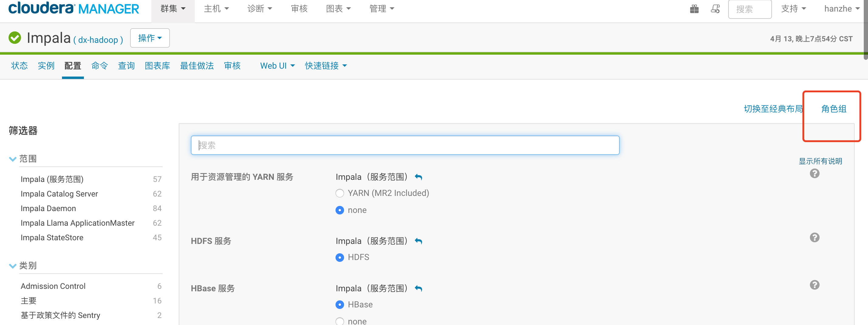The width and height of the screenshot is (868, 325).
Task: Open the 诊断 dropdown menu
Action: tap(260, 9)
